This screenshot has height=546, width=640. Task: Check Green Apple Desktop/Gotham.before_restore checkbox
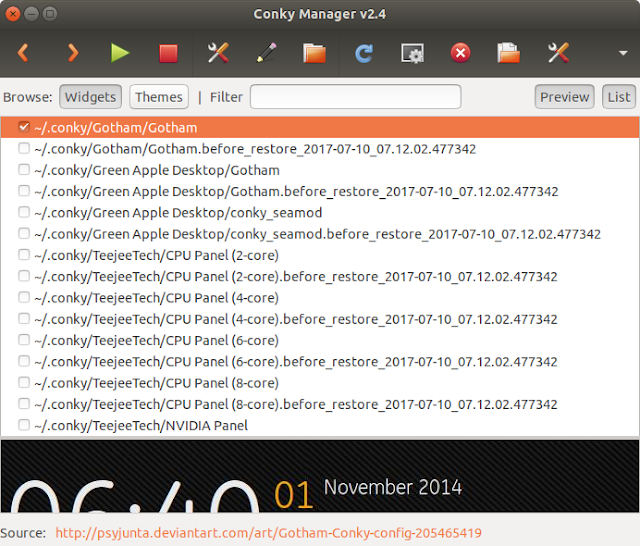[24, 191]
